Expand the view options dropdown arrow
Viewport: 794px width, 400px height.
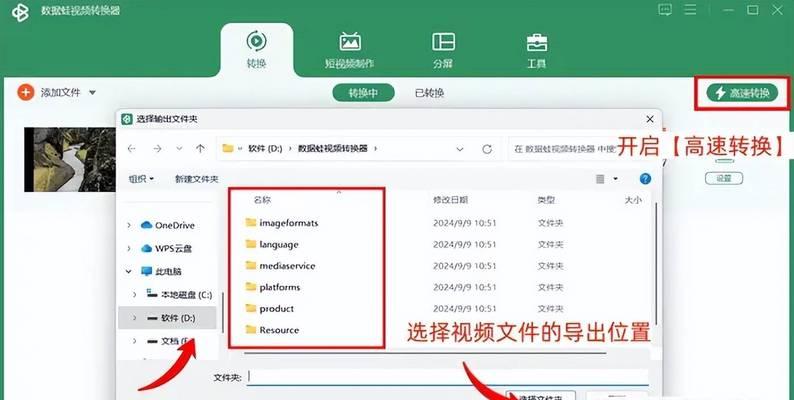coord(616,179)
